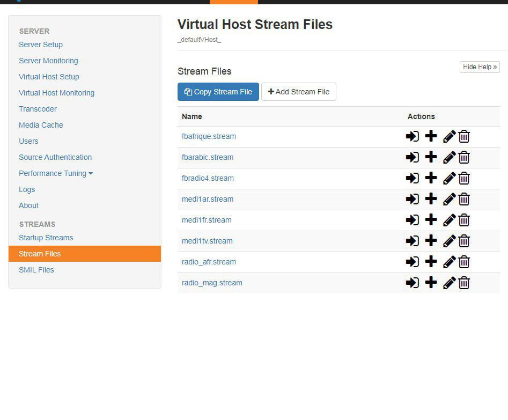Delete fbarabic.stream using trash icon
This screenshot has width=508, height=420.
point(464,158)
